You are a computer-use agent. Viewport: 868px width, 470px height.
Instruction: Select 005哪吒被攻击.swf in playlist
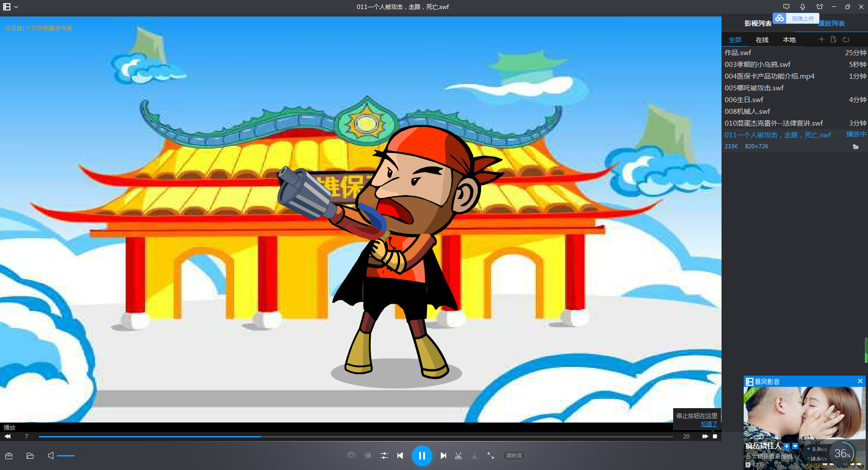click(x=795, y=88)
